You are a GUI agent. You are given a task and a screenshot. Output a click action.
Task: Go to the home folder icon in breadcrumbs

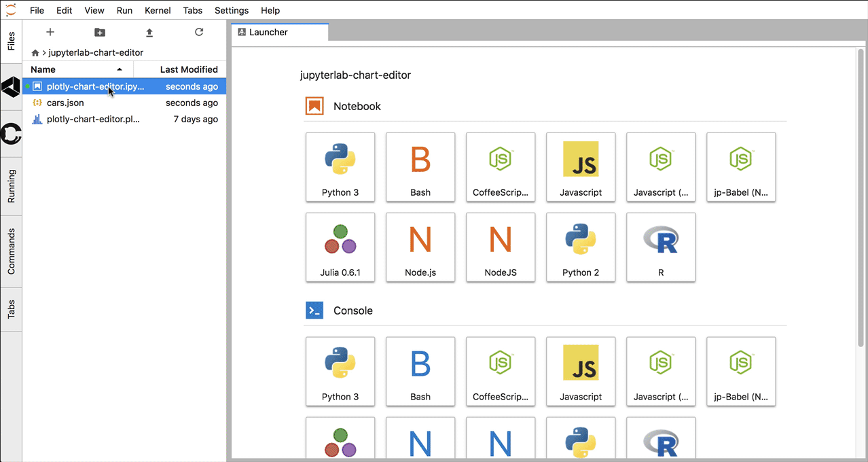tap(35, 53)
